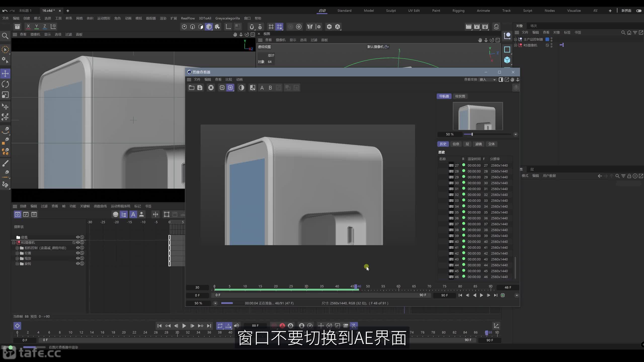Click the autokey record button on timeline
This screenshot has width=644, height=362.
point(282,326)
